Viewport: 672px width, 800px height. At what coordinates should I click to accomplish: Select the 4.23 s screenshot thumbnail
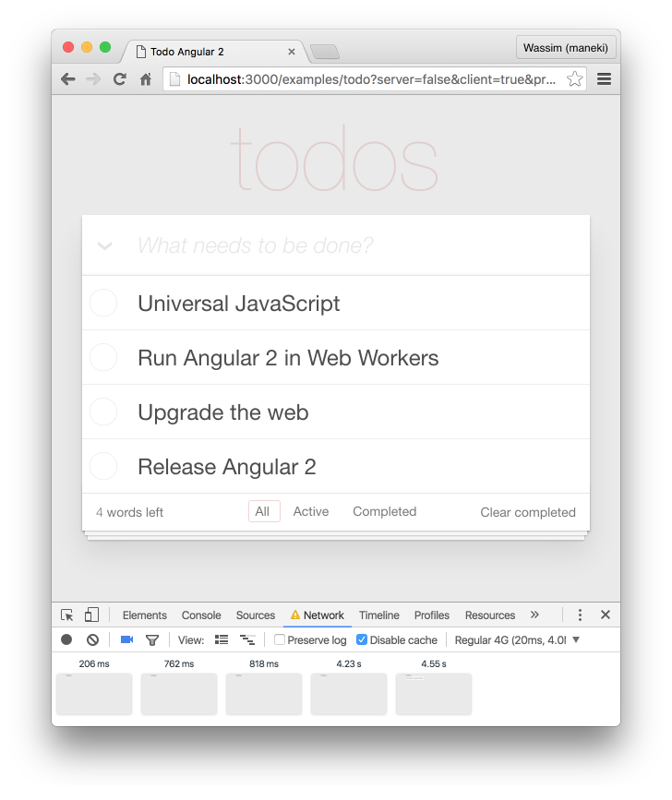pyautogui.click(x=349, y=693)
